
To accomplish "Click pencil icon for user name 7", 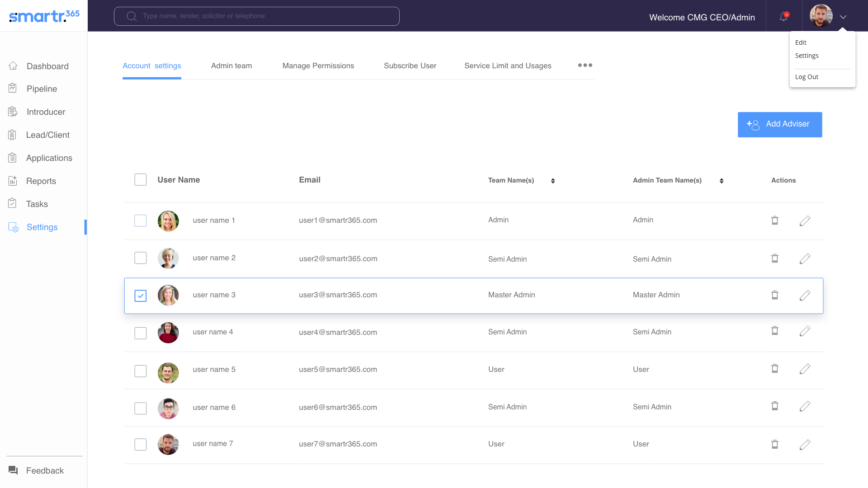I will (x=805, y=445).
